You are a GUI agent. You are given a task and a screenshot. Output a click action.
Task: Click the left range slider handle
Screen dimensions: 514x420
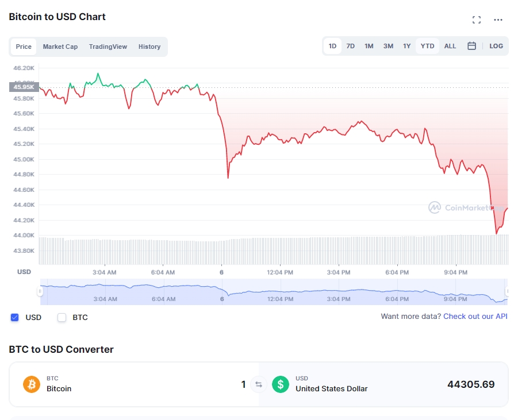40,291
